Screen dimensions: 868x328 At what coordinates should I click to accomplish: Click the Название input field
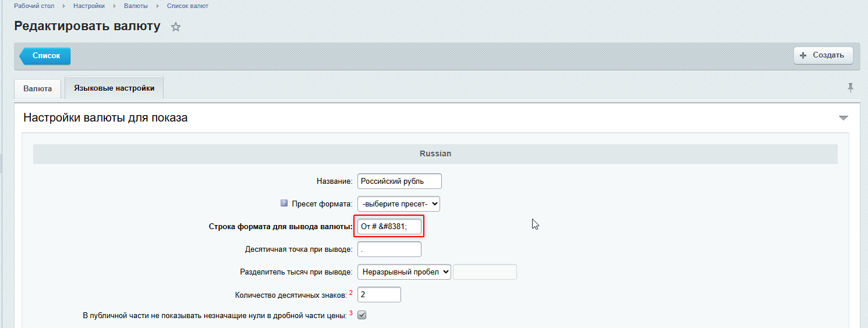tap(399, 181)
